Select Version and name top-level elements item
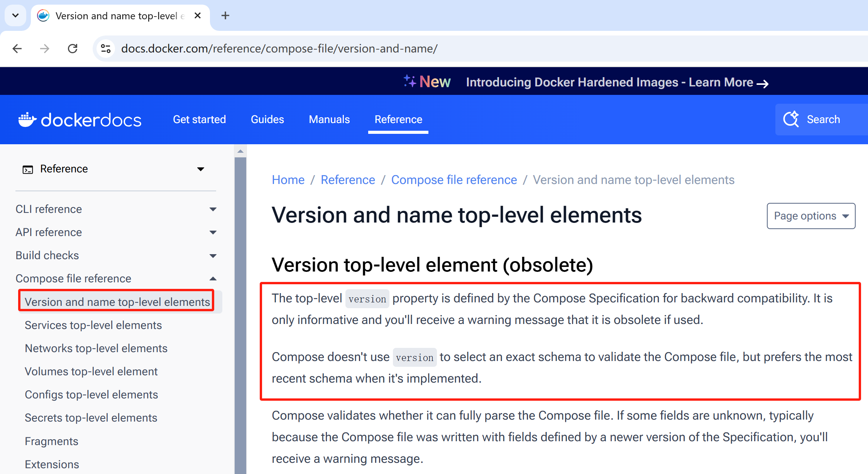This screenshot has width=868, height=474. pyautogui.click(x=117, y=302)
